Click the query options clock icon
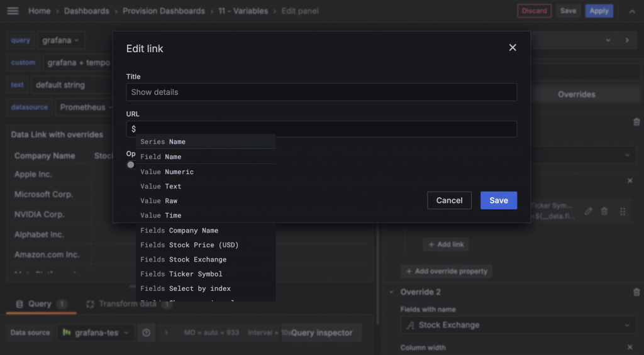Viewport: 644px width, 355px height. pyautogui.click(x=146, y=333)
